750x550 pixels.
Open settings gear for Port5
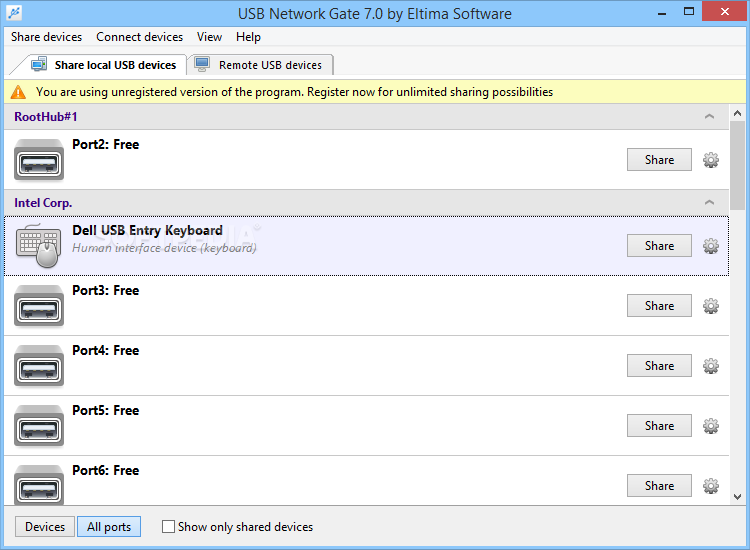(711, 426)
